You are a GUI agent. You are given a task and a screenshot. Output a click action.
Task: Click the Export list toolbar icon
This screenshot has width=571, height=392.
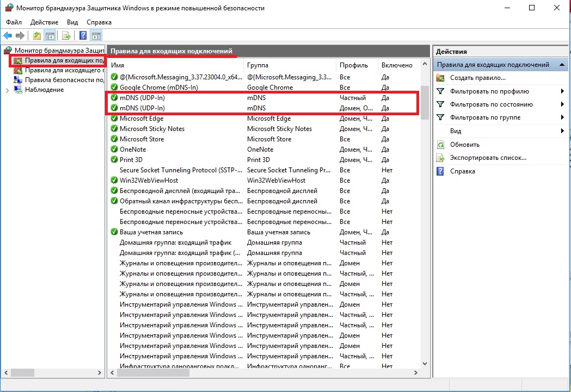[66, 36]
